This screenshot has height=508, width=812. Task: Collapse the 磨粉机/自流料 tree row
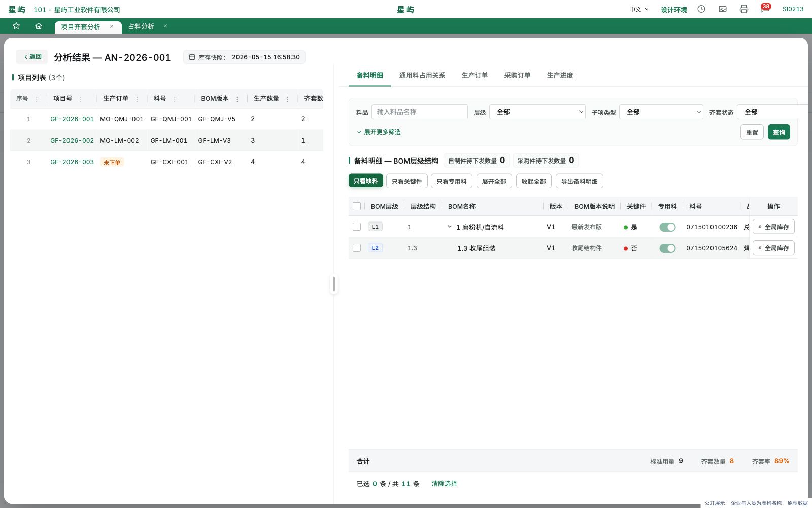[x=450, y=227]
